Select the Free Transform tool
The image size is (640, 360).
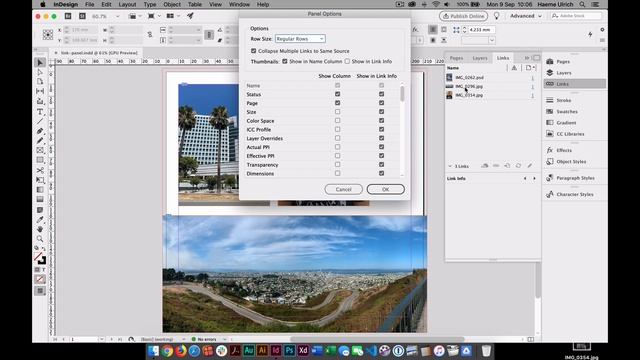(x=40, y=180)
